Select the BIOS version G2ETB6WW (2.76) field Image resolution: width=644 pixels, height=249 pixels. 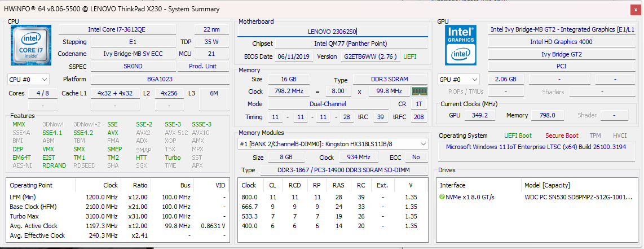click(x=370, y=56)
